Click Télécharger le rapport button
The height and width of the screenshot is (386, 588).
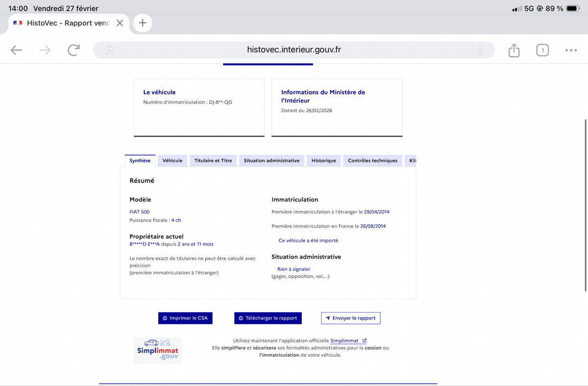click(x=268, y=318)
